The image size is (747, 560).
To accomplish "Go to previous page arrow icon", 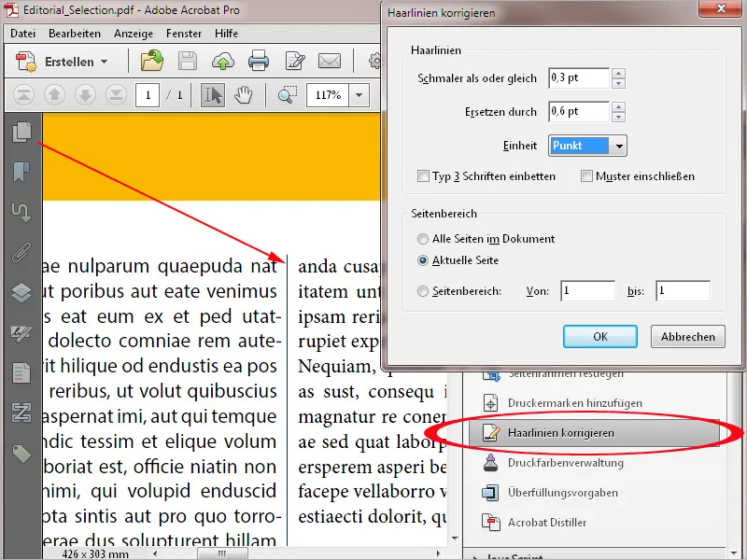I will (54, 95).
